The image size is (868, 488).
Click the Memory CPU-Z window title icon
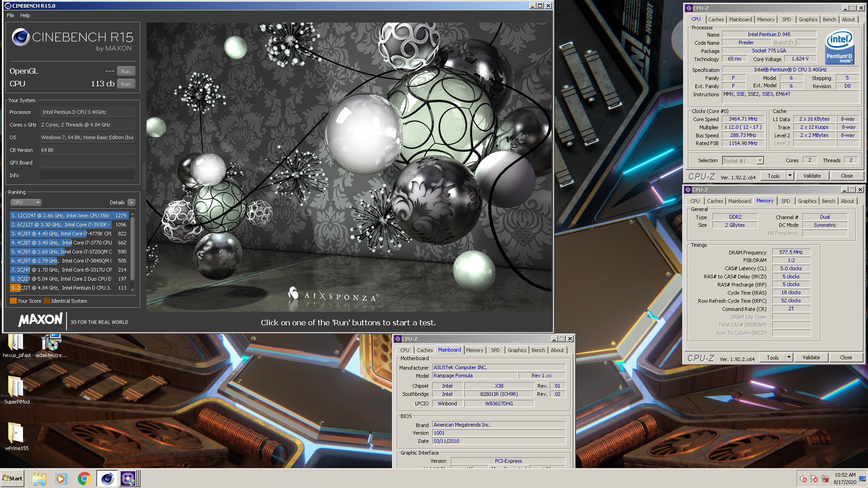(688, 190)
